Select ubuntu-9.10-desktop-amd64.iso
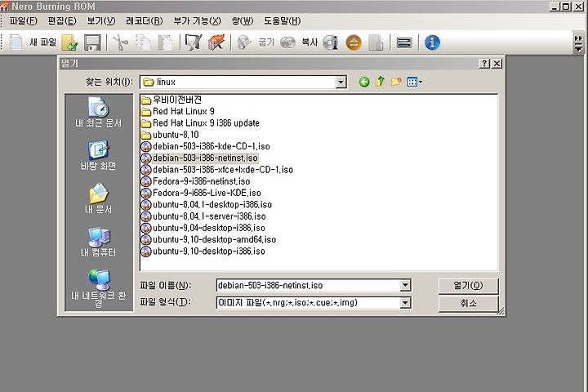 (208, 239)
